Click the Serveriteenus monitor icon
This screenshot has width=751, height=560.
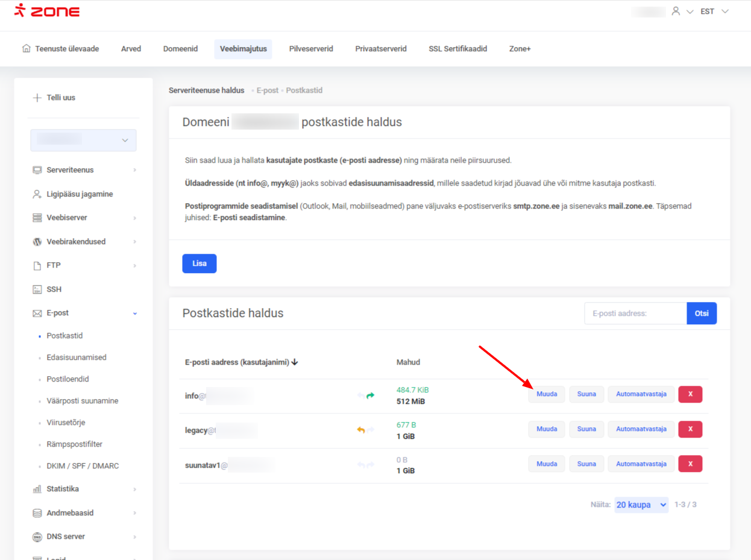37,170
